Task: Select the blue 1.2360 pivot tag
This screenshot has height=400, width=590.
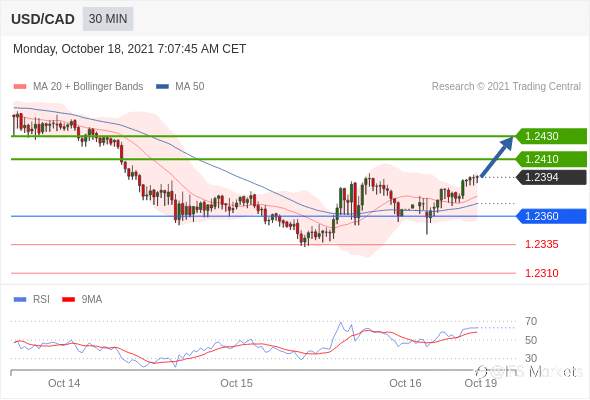Action: 552,216
